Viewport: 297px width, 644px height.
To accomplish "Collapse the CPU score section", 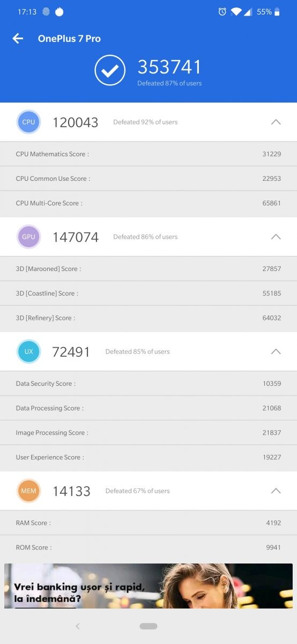I will tap(276, 122).
